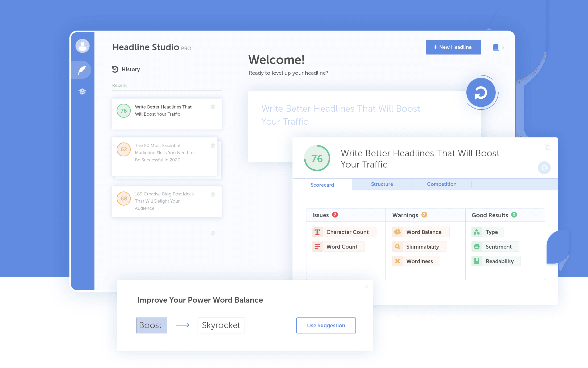Click the small refresh icon on score card
This screenshot has height=368, width=588.
[x=544, y=168]
